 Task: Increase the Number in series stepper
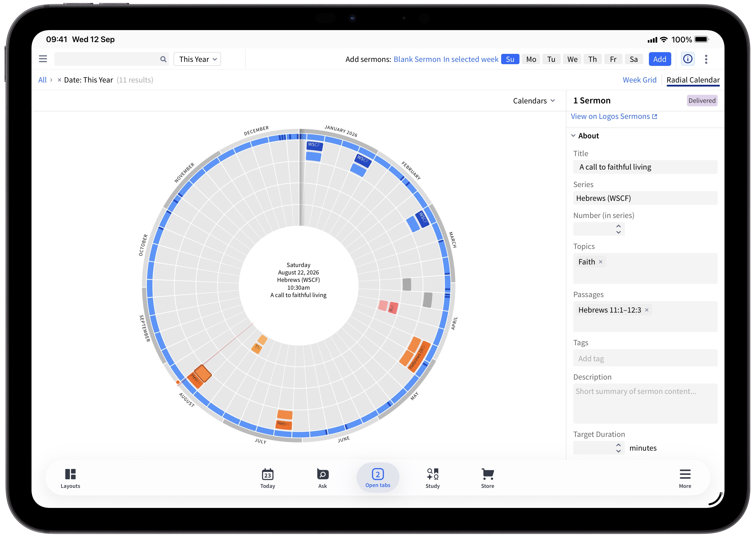coord(618,226)
